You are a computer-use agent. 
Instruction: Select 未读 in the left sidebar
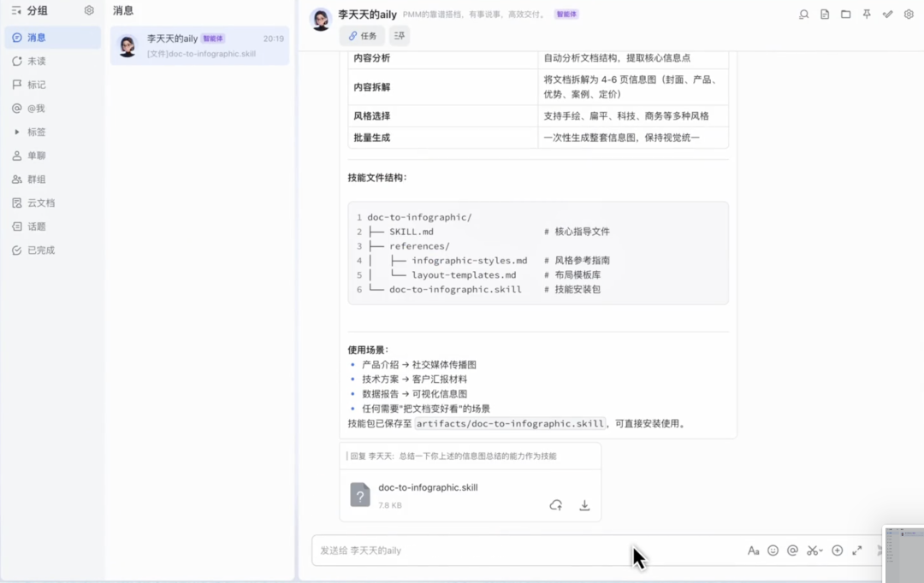36,62
